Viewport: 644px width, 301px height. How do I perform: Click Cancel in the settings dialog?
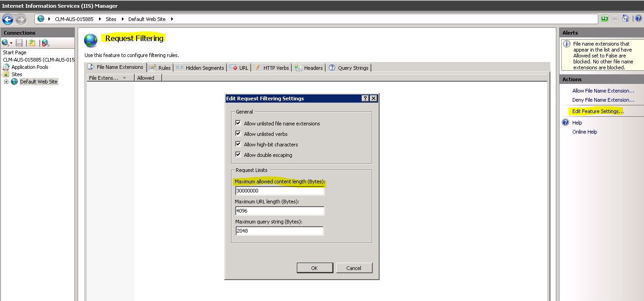[x=354, y=268]
